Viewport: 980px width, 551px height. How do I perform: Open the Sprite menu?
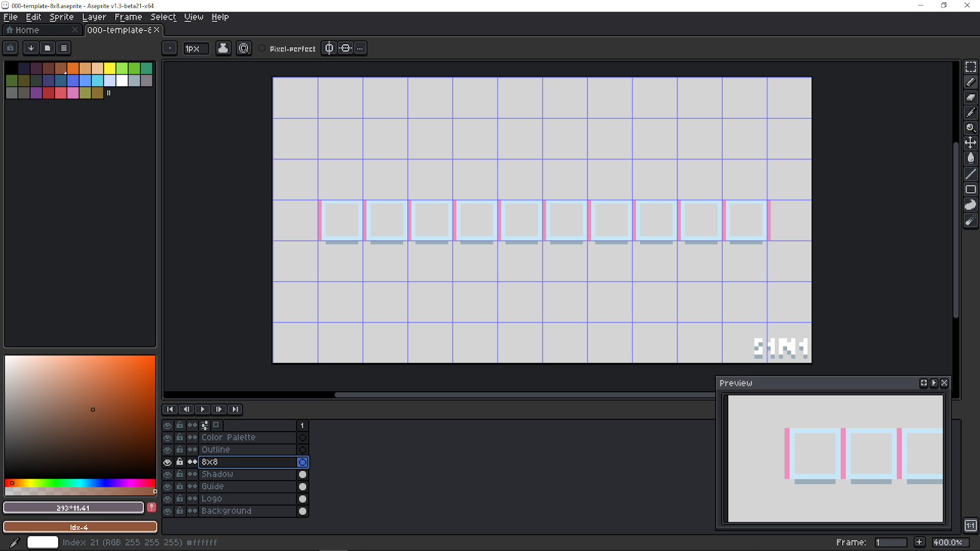click(x=61, y=17)
